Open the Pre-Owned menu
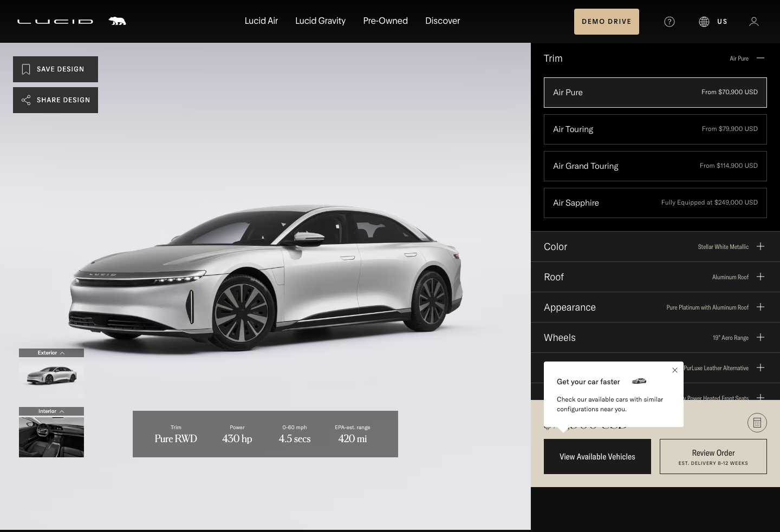The width and height of the screenshot is (780, 532). point(385,21)
